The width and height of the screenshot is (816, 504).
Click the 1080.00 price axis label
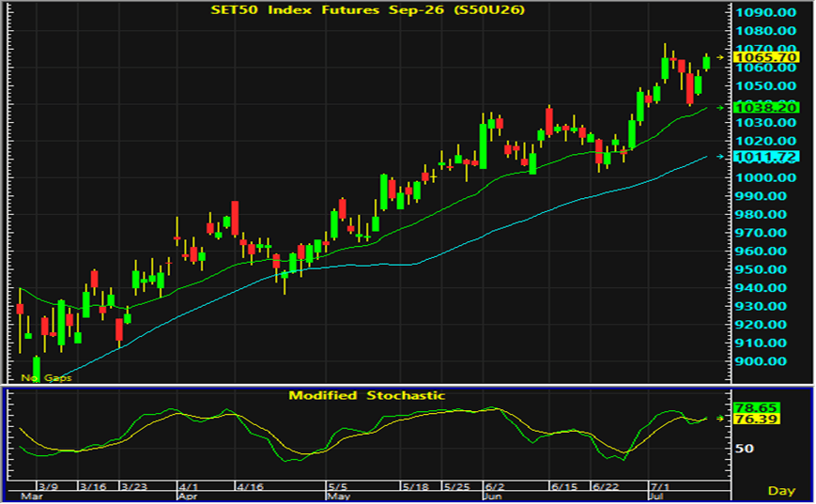[x=765, y=31]
